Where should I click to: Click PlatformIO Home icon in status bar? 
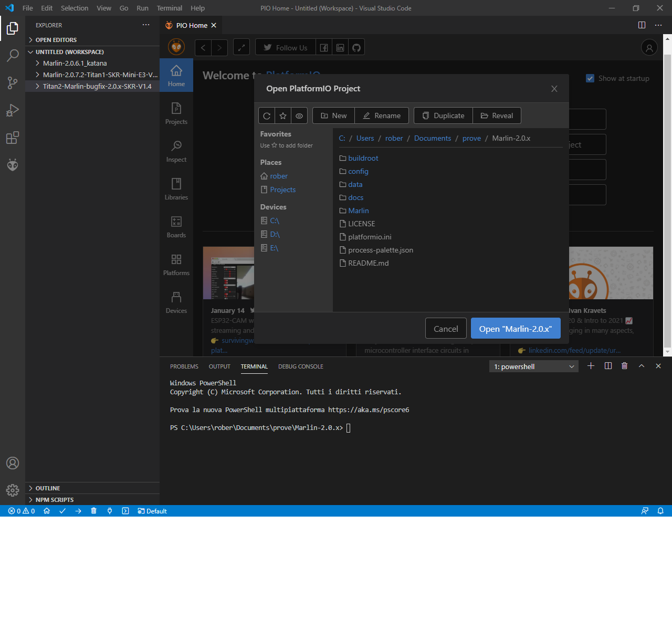point(47,511)
